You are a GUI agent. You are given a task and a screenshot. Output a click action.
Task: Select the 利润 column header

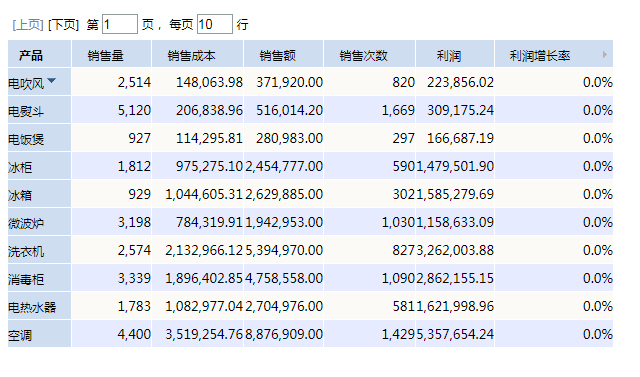pos(455,54)
